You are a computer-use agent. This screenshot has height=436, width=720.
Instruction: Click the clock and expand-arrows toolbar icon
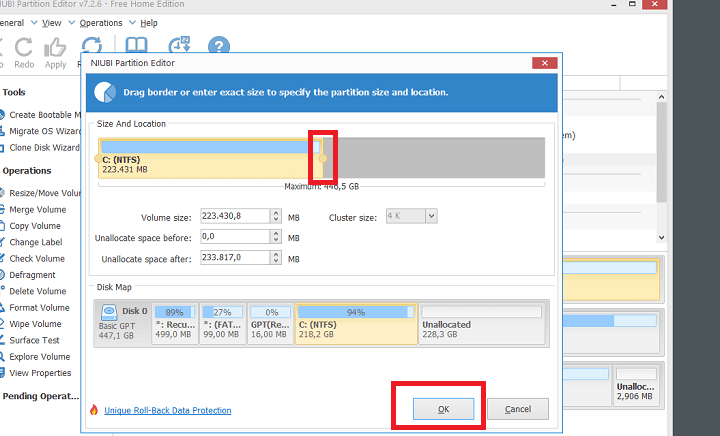point(179,45)
